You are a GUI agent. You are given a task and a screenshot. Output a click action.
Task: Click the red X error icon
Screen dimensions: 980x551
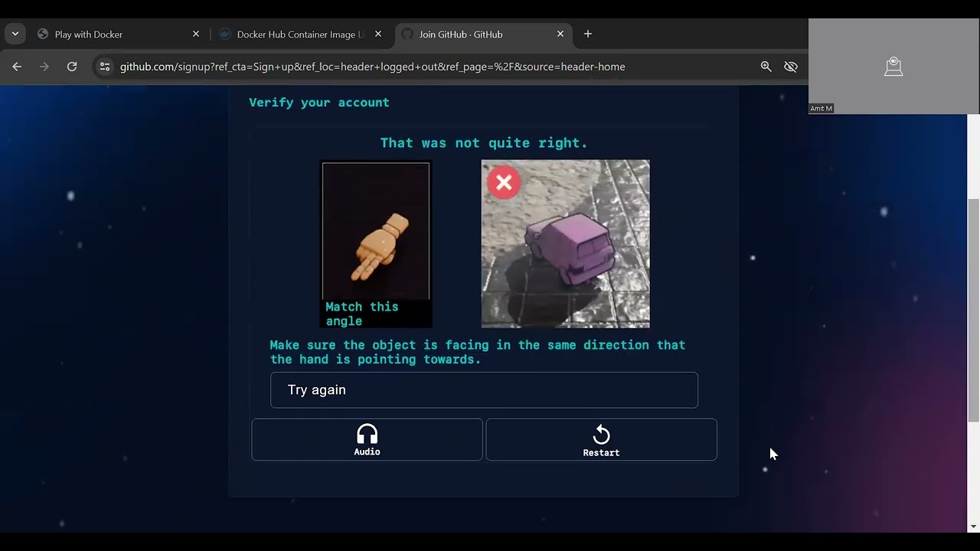504,183
